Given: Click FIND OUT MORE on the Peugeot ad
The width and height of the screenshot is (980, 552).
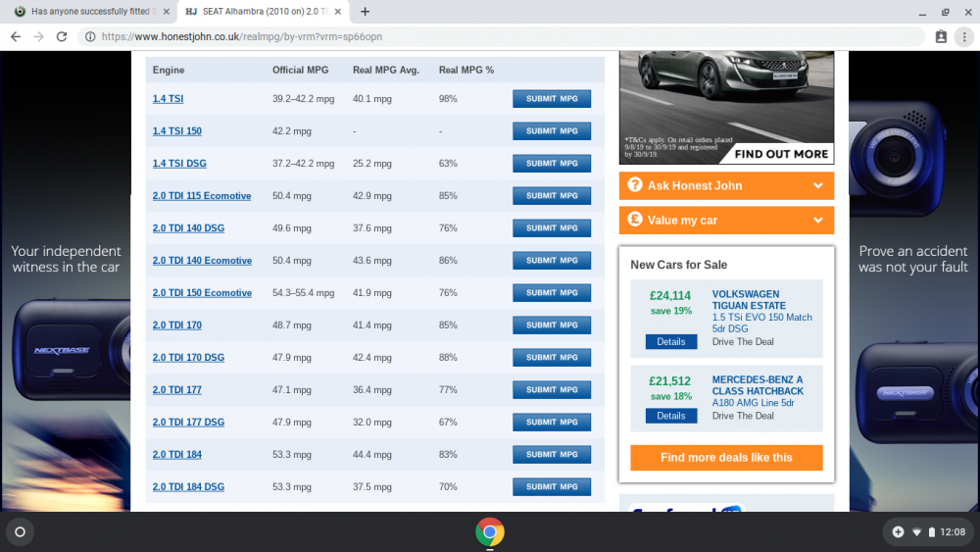Looking at the screenshot, I should tap(781, 154).
